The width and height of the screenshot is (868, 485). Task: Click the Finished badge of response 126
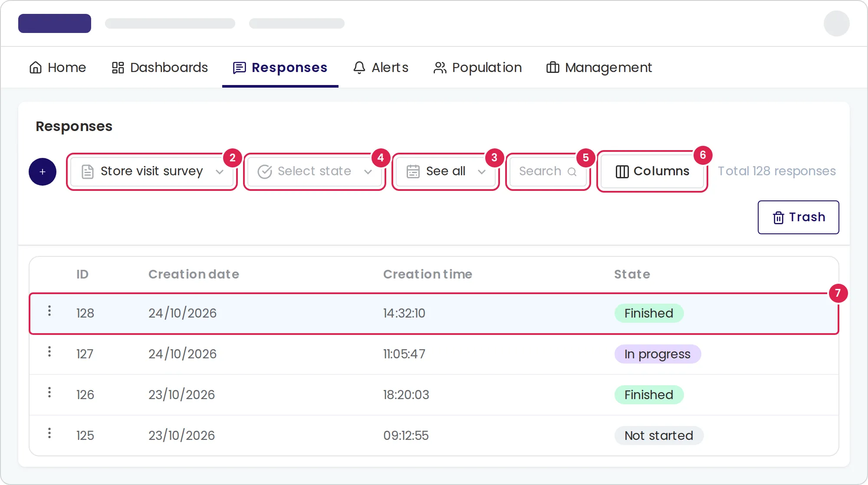649,395
